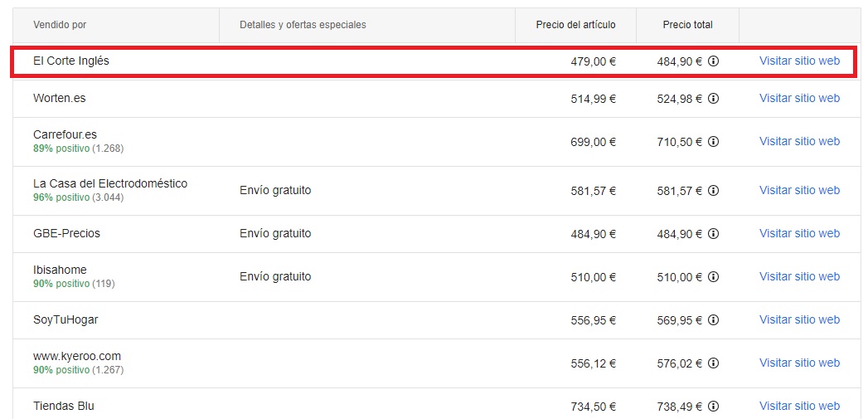Click info icon beside SoyTuHogar 569,95 €
The image size is (868, 419).
(x=714, y=320)
